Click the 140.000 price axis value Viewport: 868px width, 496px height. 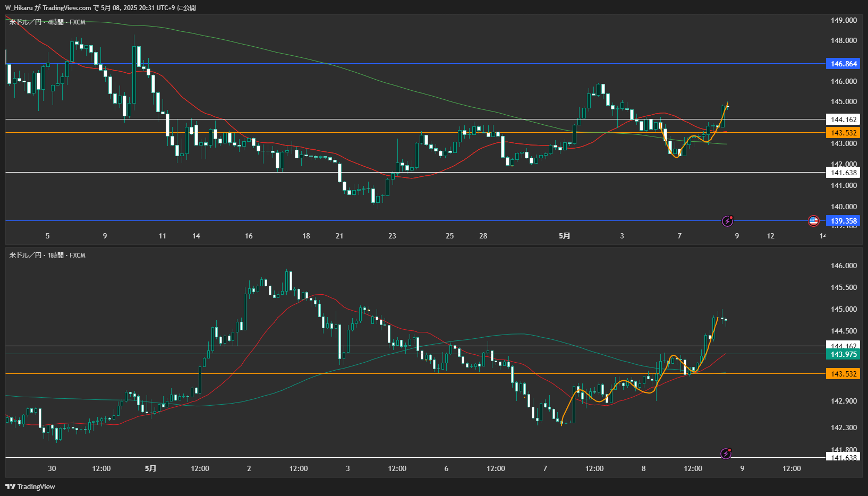tap(844, 207)
